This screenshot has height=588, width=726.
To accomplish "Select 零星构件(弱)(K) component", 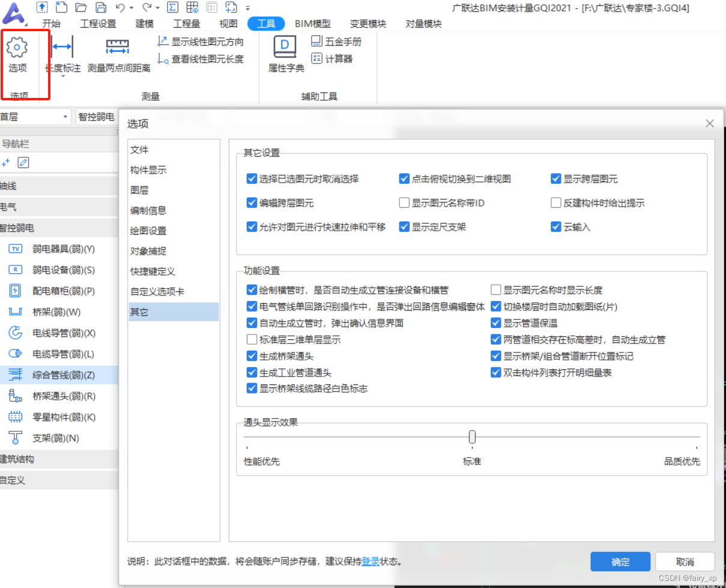I will point(59,417).
